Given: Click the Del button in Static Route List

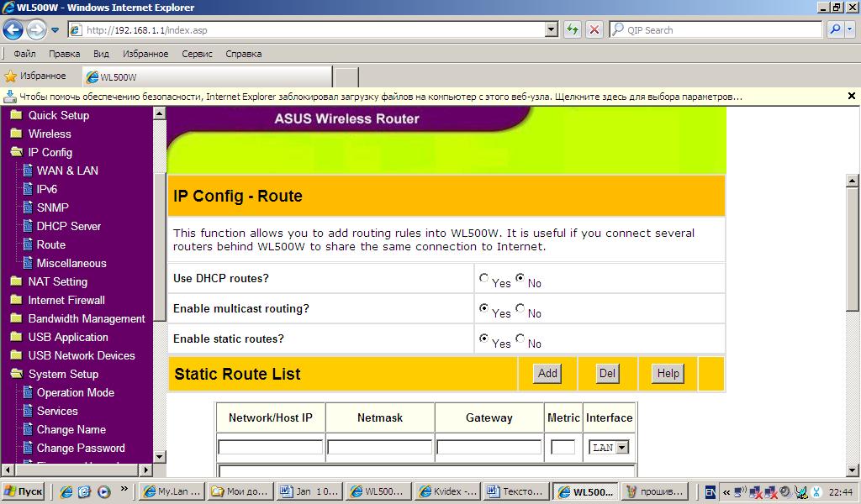Looking at the screenshot, I should tap(607, 374).
